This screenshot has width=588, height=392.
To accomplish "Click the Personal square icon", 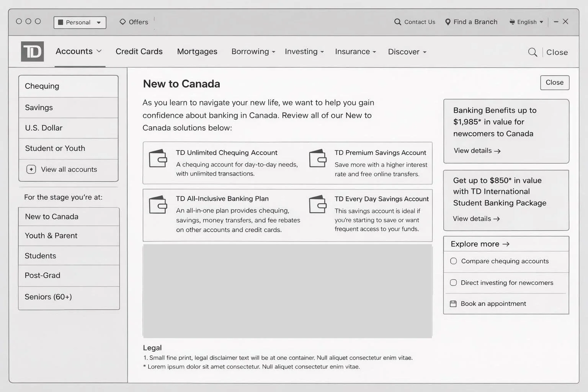I will click(60, 22).
